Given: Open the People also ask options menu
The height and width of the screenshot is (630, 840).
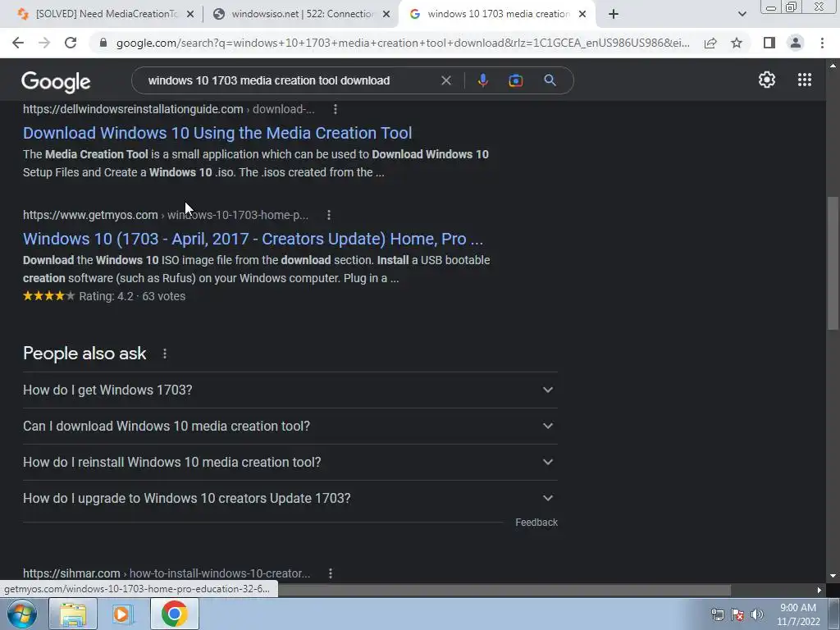Looking at the screenshot, I should click(165, 354).
